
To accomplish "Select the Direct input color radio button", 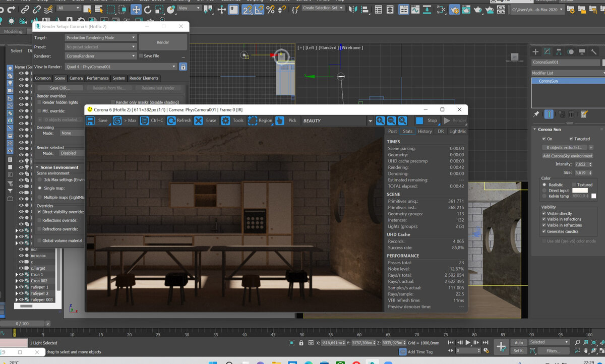I will coord(544,191).
